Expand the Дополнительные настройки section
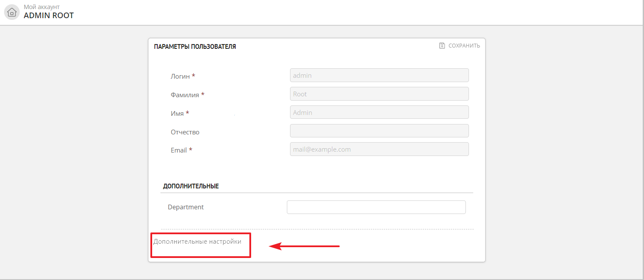The height and width of the screenshot is (280, 644). pos(198,242)
